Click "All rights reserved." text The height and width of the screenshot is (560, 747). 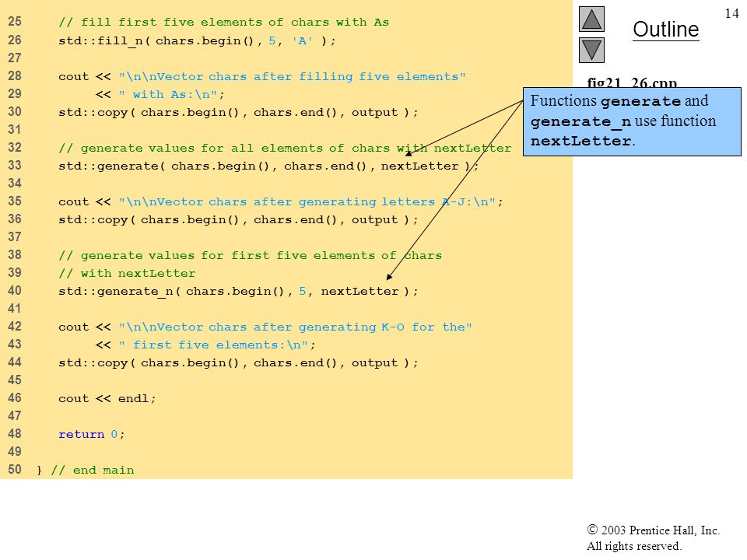(x=633, y=546)
